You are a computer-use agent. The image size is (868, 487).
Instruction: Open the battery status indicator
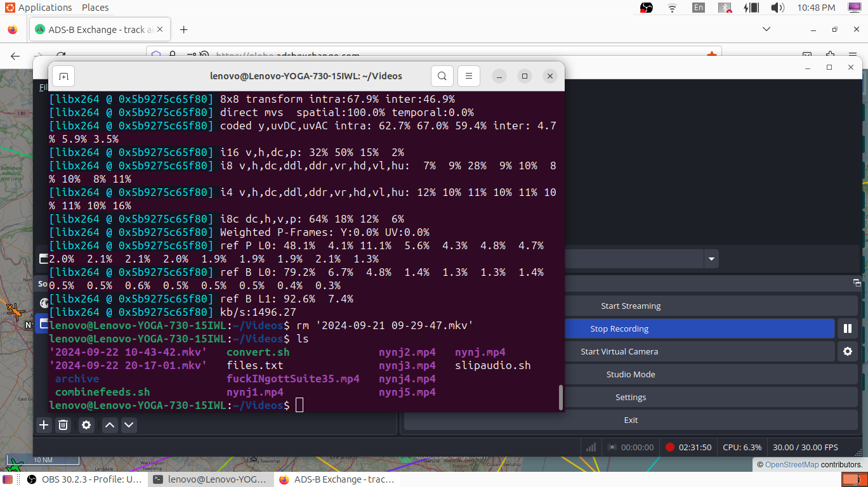tap(751, 8)
